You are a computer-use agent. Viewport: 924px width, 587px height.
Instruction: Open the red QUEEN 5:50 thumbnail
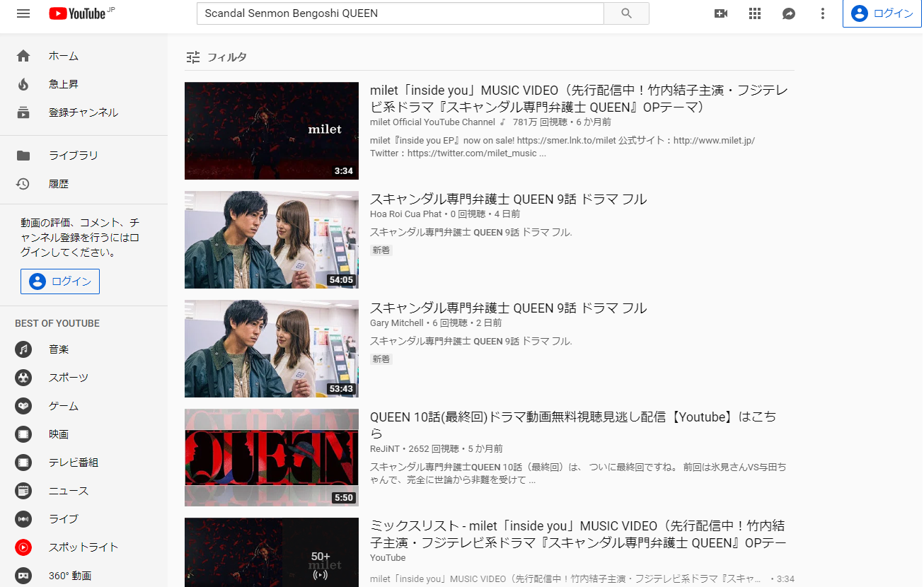272,458
